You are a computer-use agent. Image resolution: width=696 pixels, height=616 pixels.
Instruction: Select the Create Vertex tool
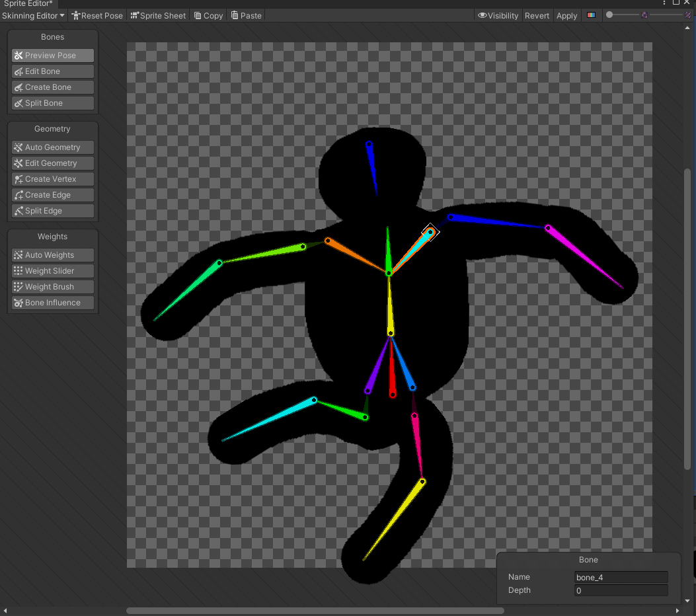tap(52, 178)
